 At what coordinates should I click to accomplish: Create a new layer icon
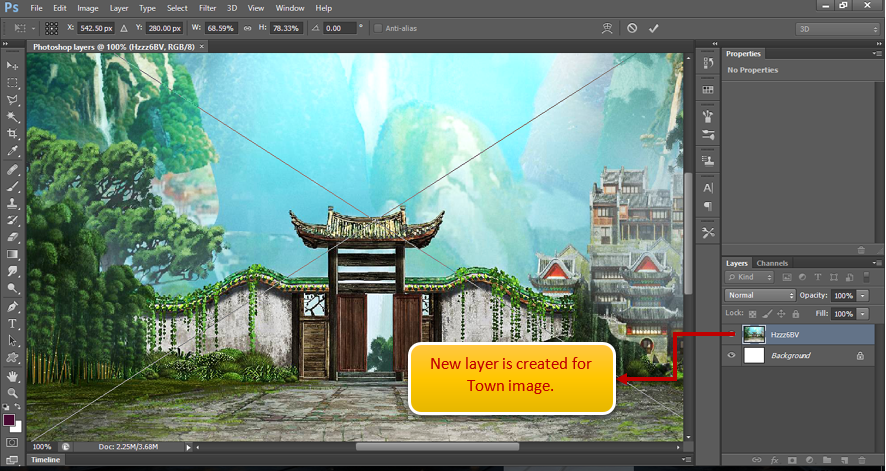(x=844, y=460)
